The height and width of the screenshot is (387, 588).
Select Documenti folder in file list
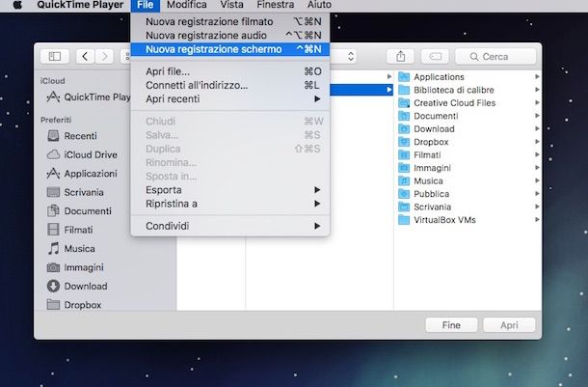coord(428,116)
